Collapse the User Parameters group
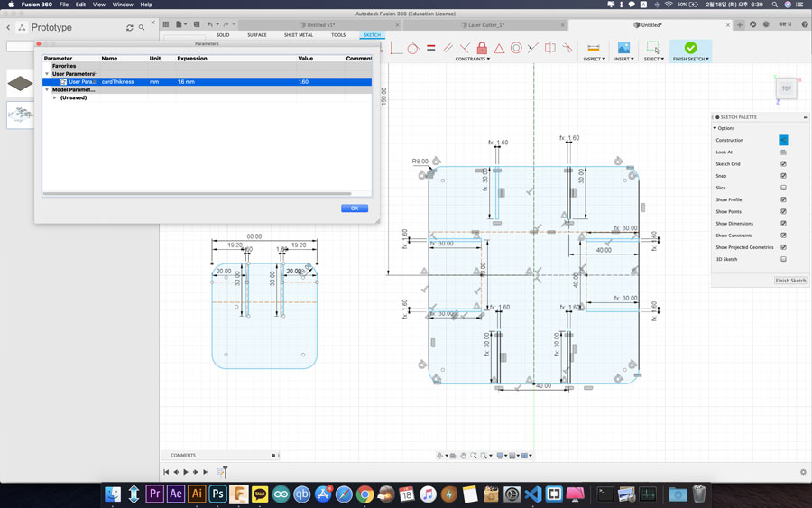Viewport: 812px width, 508px height. click(47, 74)
